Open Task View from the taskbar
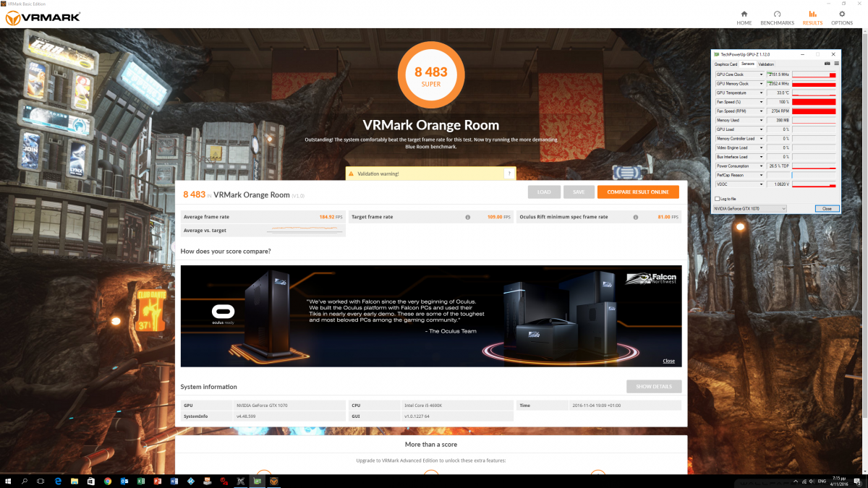 pyautogui.click(x=41, y=481)
